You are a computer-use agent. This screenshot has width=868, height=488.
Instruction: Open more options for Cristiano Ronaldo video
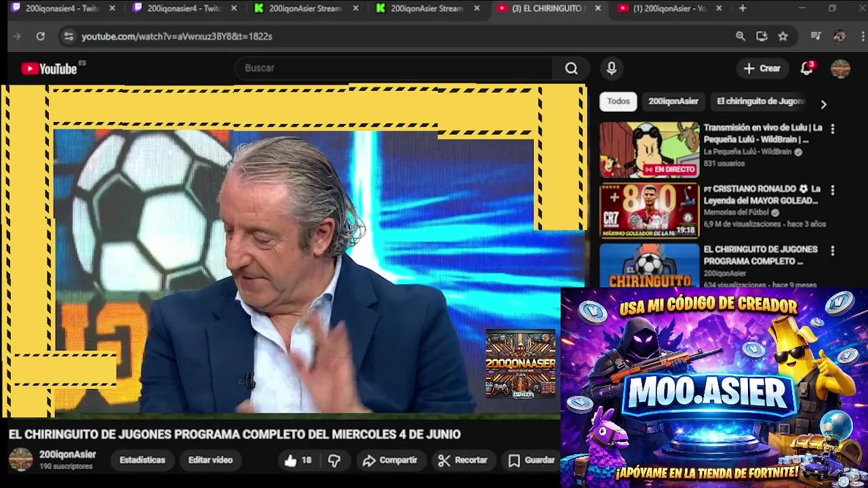pos(833,190)
